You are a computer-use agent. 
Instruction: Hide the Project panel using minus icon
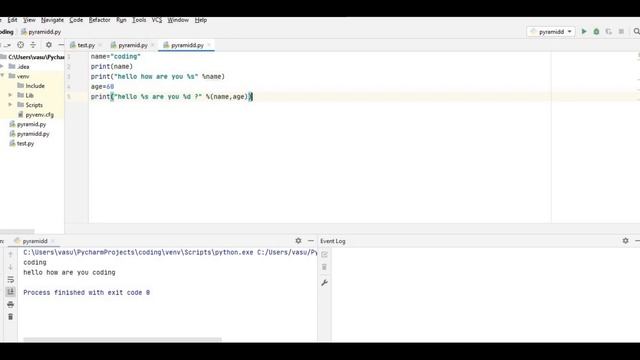(61, 45)
